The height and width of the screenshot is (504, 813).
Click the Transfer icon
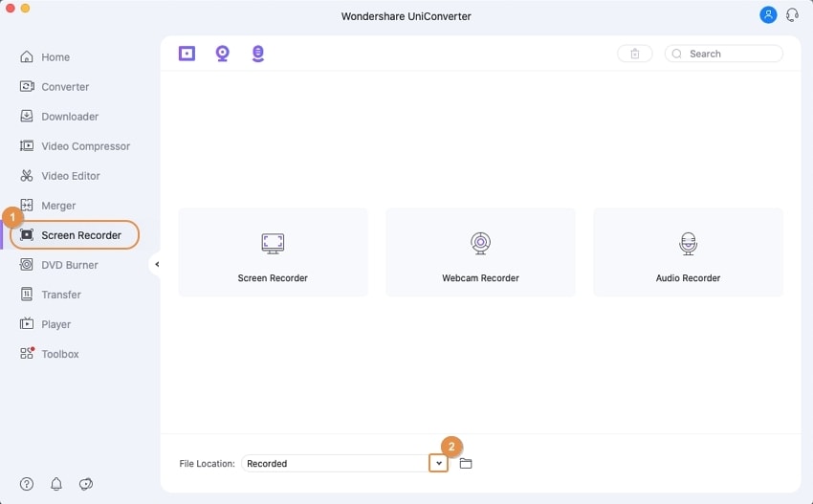(x=27, y=294)
